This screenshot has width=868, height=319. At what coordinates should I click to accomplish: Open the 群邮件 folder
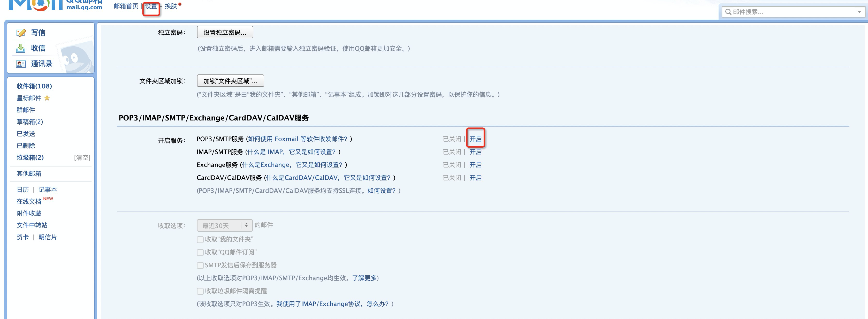[26, 110]
